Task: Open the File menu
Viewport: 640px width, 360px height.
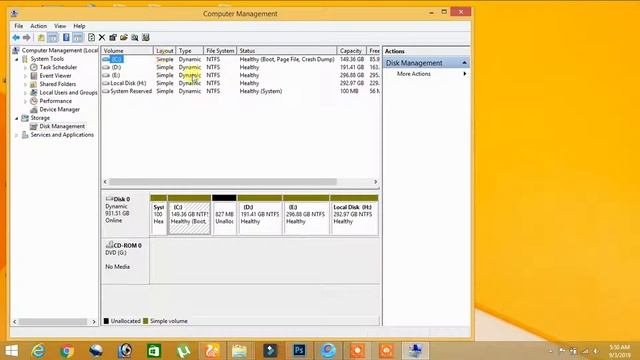Action: point(19,26)
